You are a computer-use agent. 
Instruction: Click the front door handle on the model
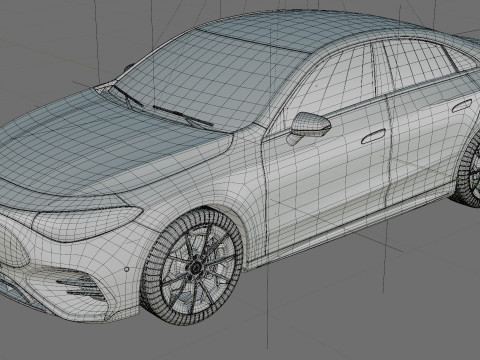pyautogui.click(x=374, y=137)
